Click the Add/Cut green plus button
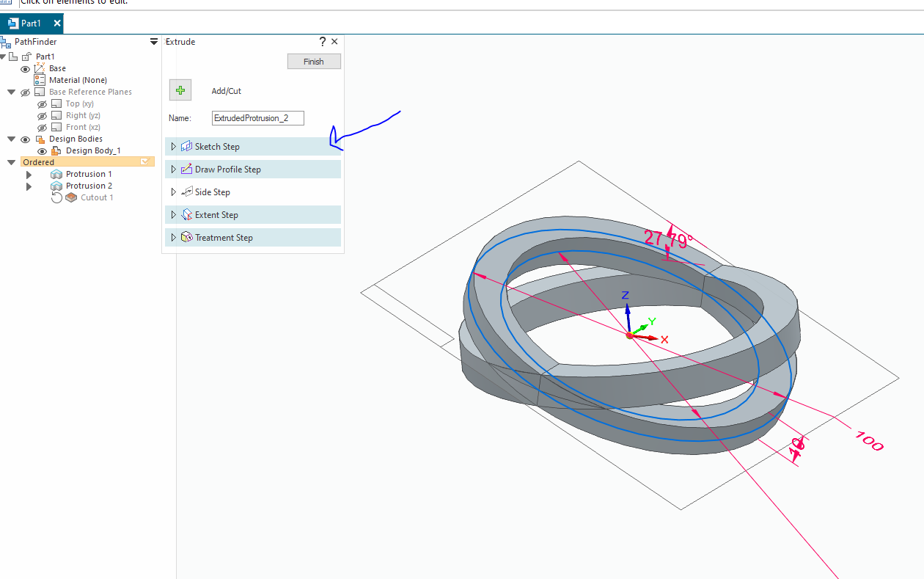 coord(180,90)
